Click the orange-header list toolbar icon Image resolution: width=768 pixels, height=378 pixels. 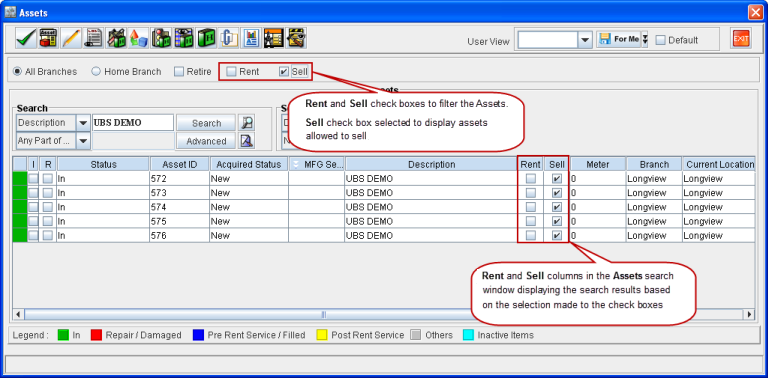pyautogui.click(x=274, y=38)
